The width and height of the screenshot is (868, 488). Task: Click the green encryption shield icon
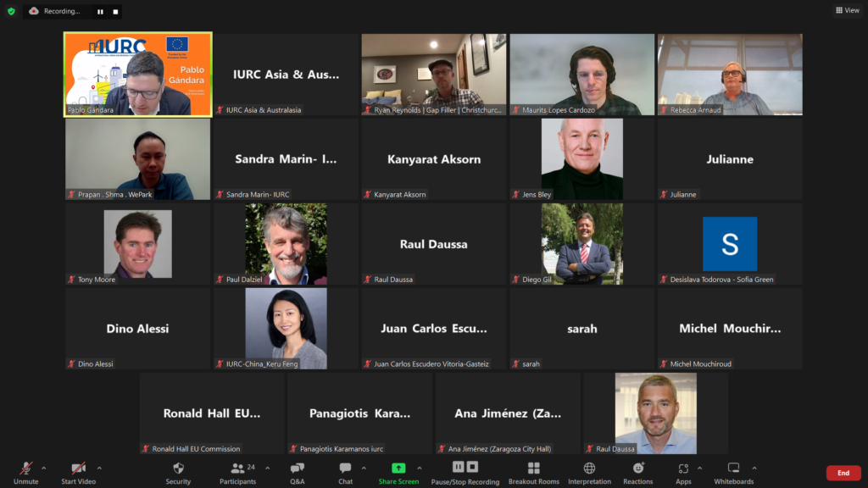point(11,11)
